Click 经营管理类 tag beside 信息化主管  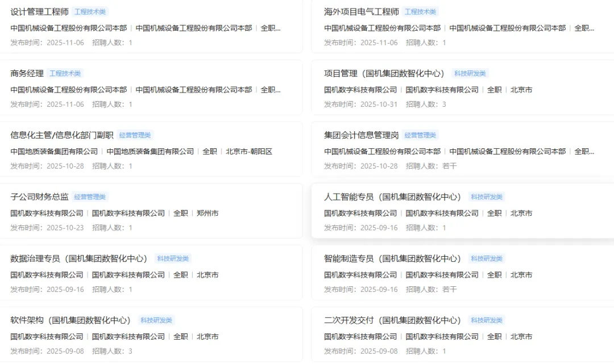135,135
